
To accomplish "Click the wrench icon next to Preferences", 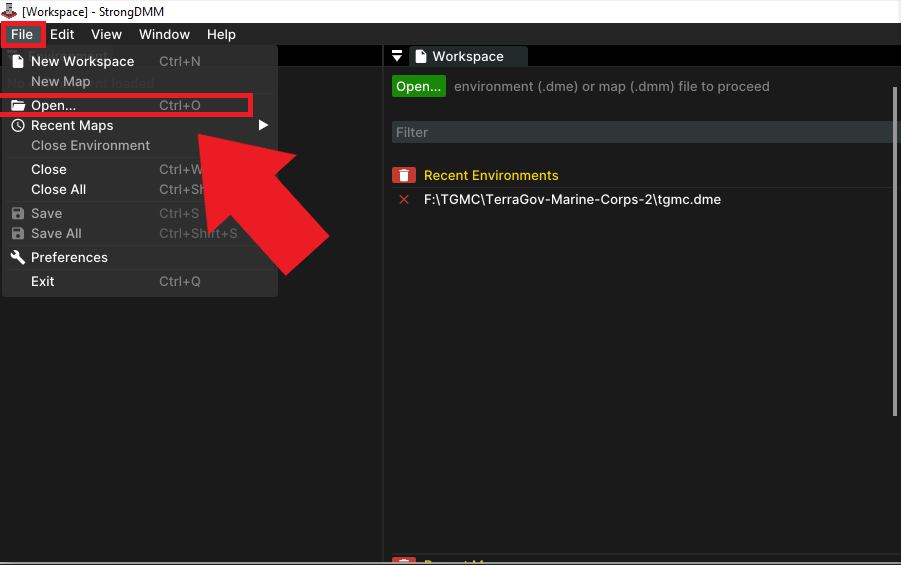I will tap(18, 257).
